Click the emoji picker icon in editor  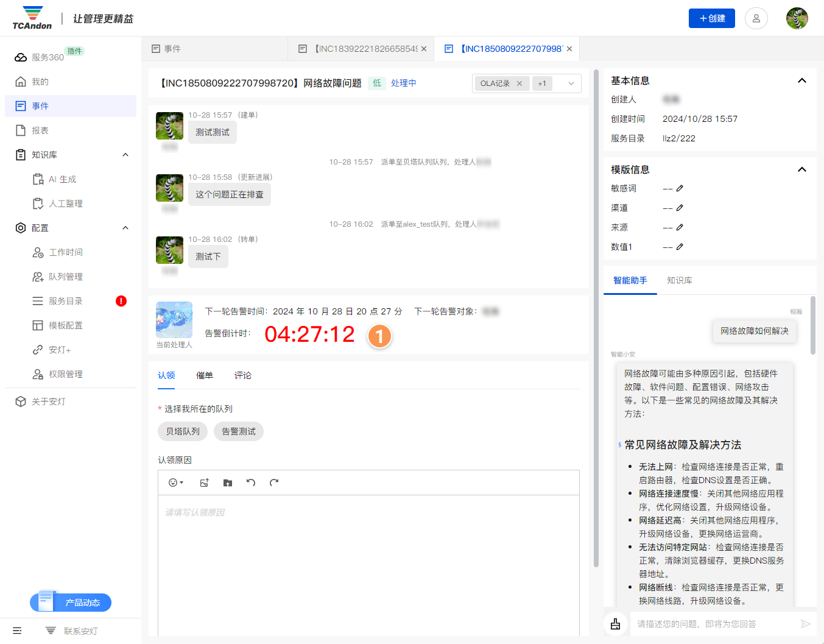tap(175, 483)
